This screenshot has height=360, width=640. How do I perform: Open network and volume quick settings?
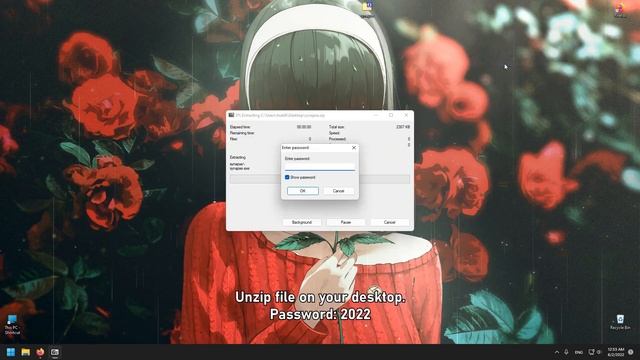tap(595, 352)
